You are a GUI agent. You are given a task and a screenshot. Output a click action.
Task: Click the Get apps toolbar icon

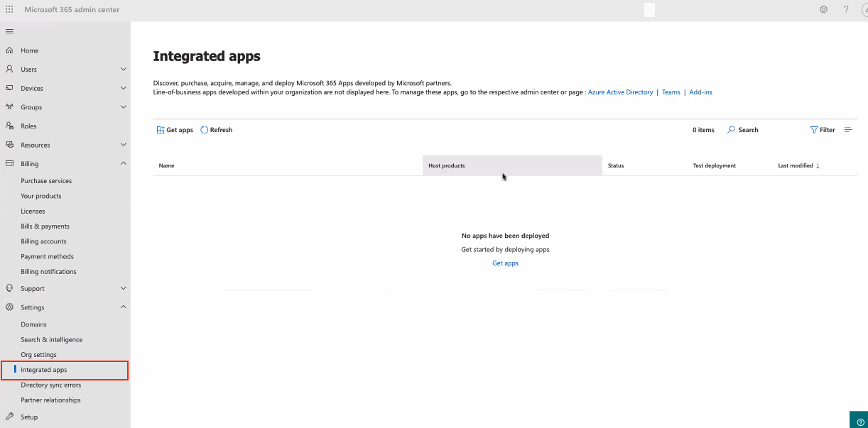161,130
